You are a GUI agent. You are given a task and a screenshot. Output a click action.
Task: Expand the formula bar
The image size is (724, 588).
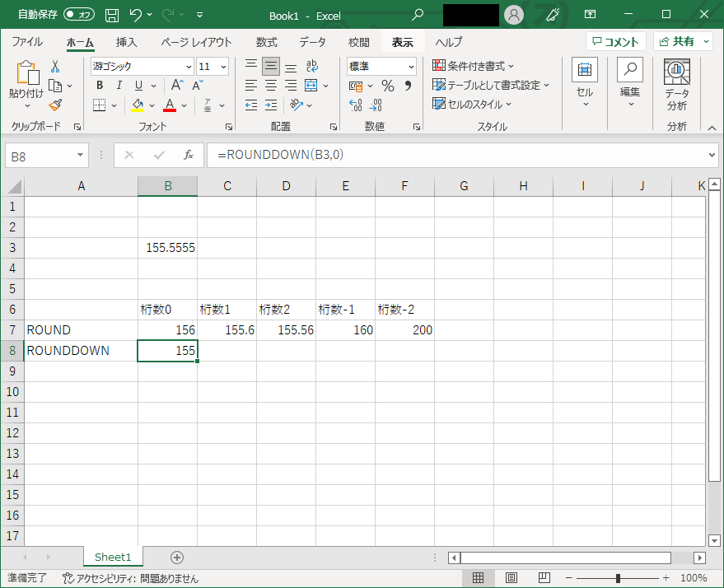click(712, 155)
